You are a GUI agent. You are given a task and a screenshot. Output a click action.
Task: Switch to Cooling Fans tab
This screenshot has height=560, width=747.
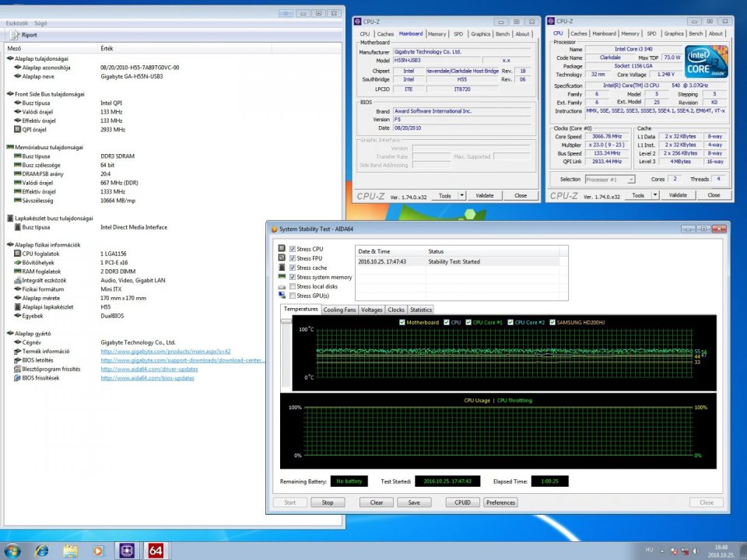[339, 310]
